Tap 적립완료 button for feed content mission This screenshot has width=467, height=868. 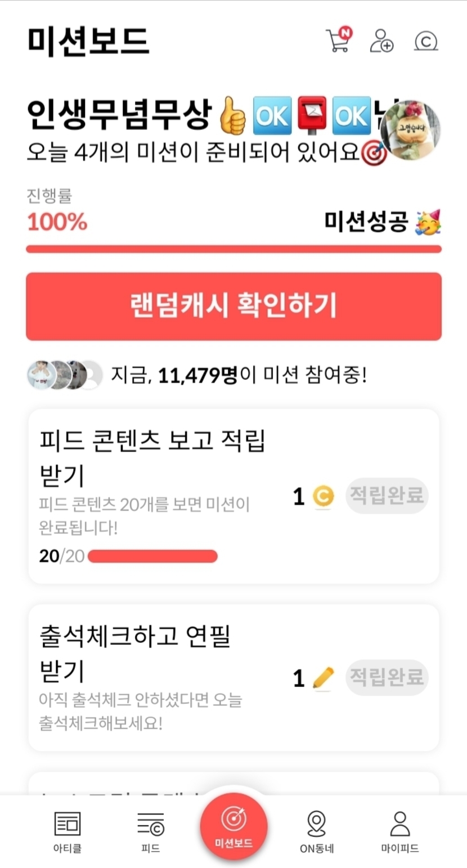point(387,496)
